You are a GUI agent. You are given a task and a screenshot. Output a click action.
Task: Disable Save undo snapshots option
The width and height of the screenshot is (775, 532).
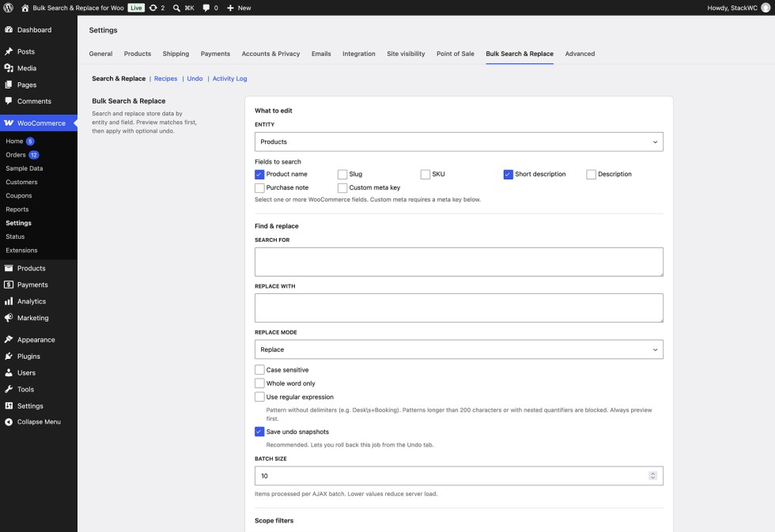coord(259,432)
